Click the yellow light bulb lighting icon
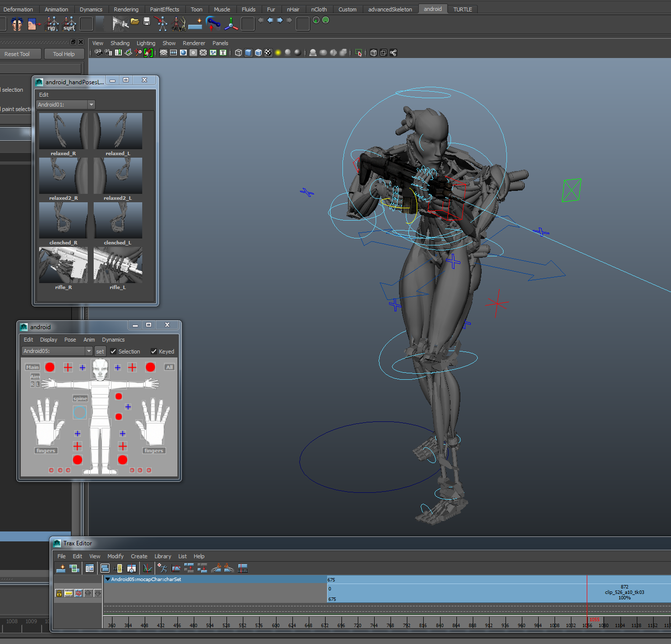 (278, 53)
